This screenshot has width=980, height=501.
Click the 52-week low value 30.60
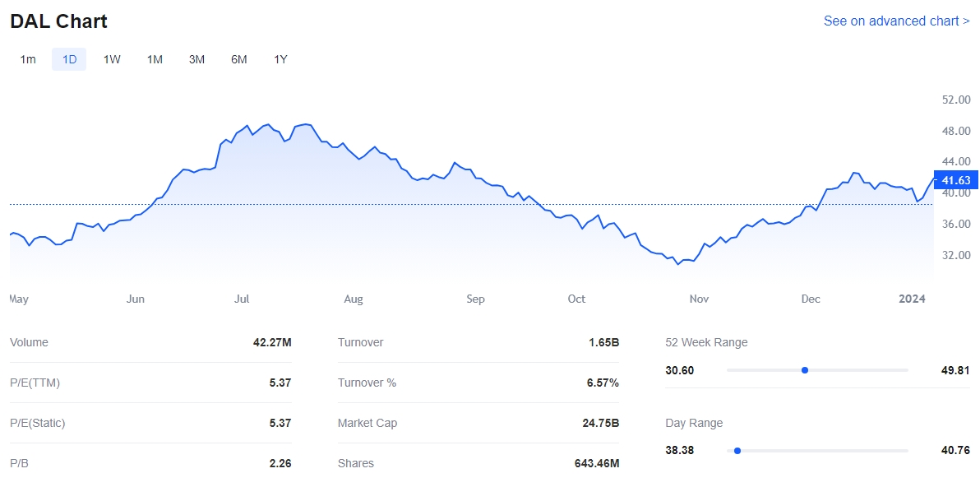[x=680, y=370]
